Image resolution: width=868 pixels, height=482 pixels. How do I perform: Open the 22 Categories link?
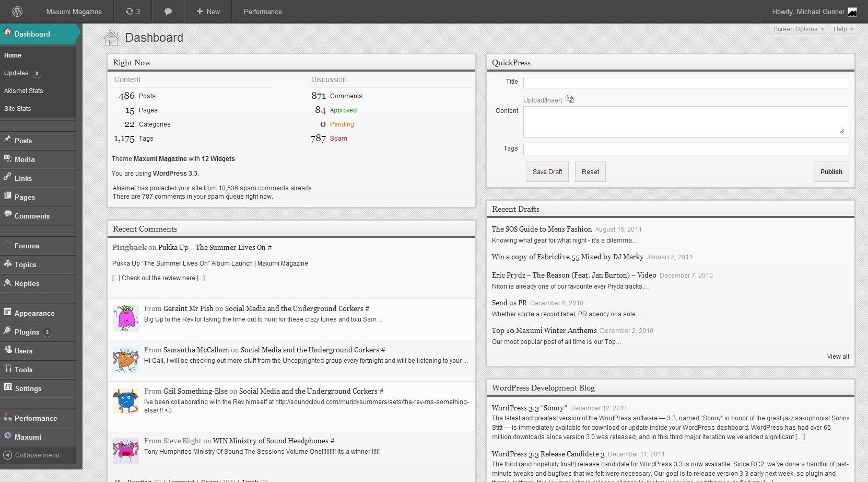[147, 124]
